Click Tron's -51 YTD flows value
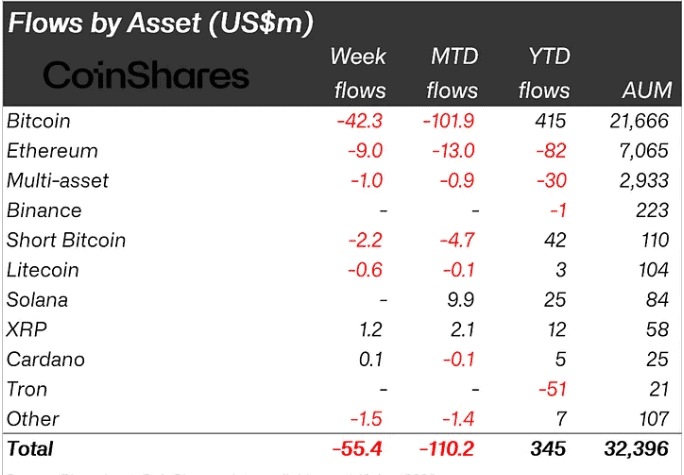This screenshot has width=684, height=475. [553, 389]
